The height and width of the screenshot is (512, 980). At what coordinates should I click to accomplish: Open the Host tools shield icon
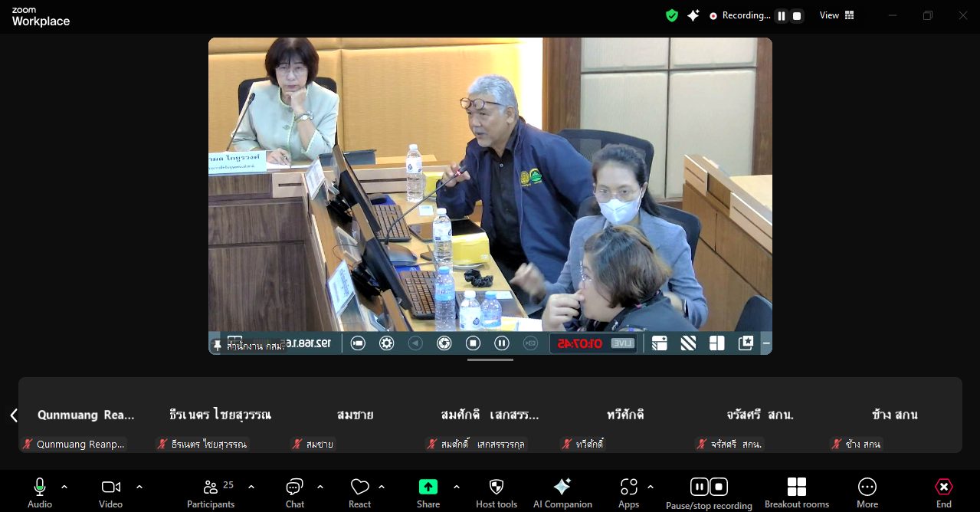click(497, 487)
